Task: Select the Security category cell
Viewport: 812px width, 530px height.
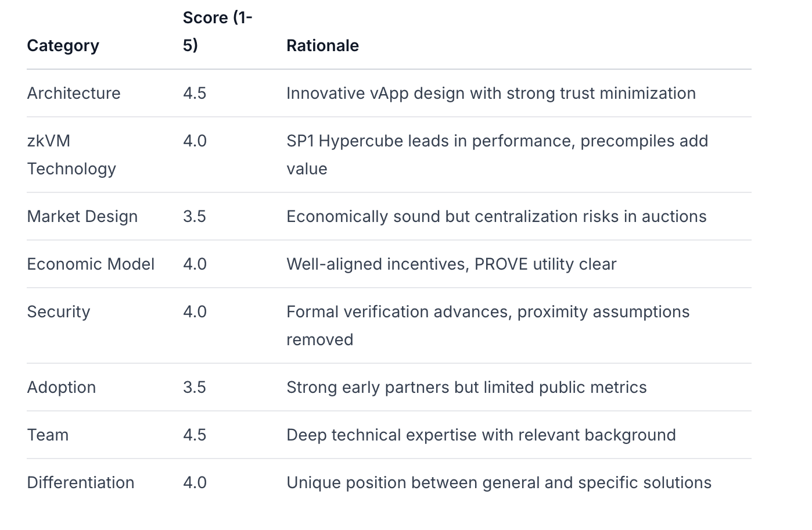Action: pos(59,311)
